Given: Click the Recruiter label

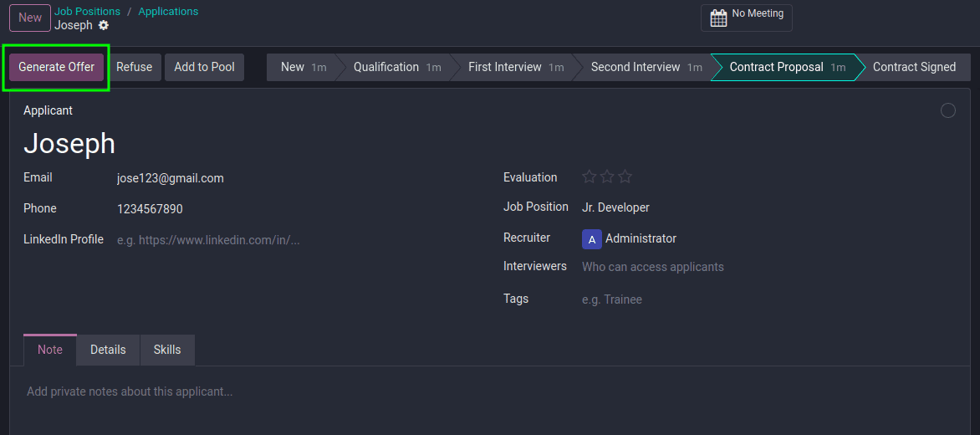Looking at the screenshot, I should 527,238.
